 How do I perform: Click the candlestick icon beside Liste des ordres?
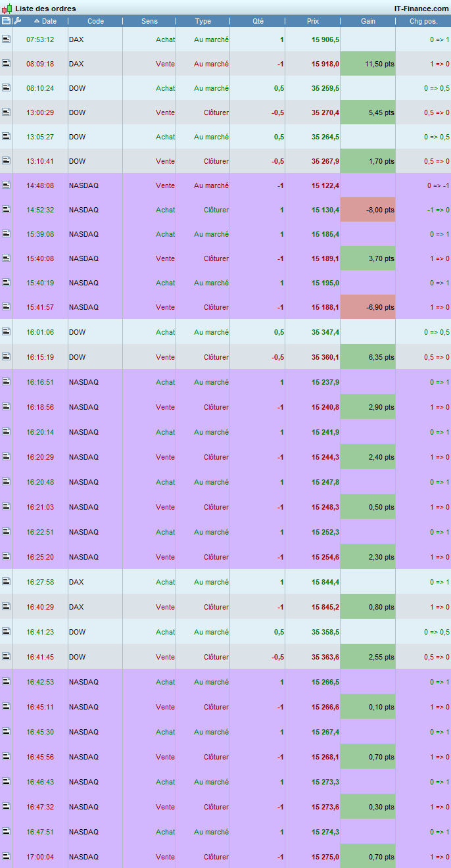click(7, 9)
